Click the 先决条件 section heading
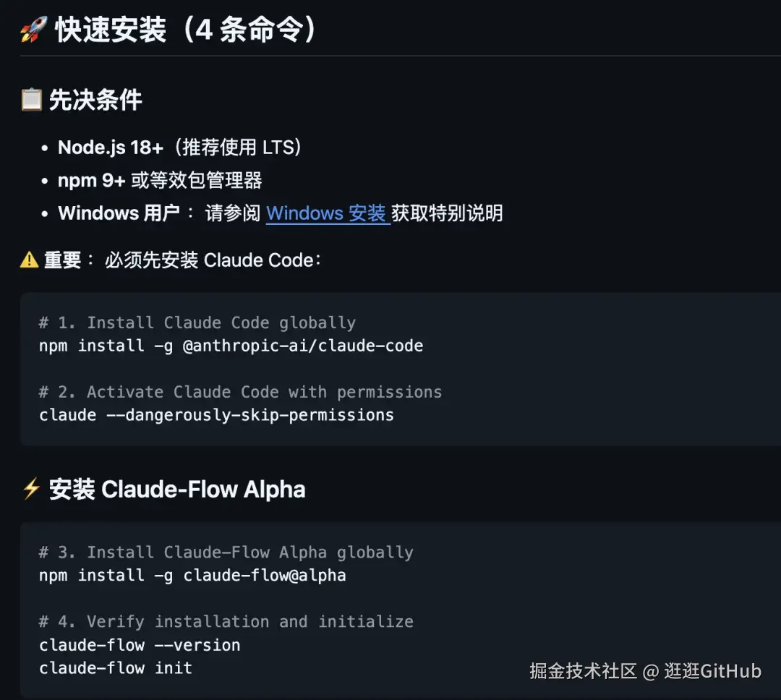 click(x=95, y=100)
